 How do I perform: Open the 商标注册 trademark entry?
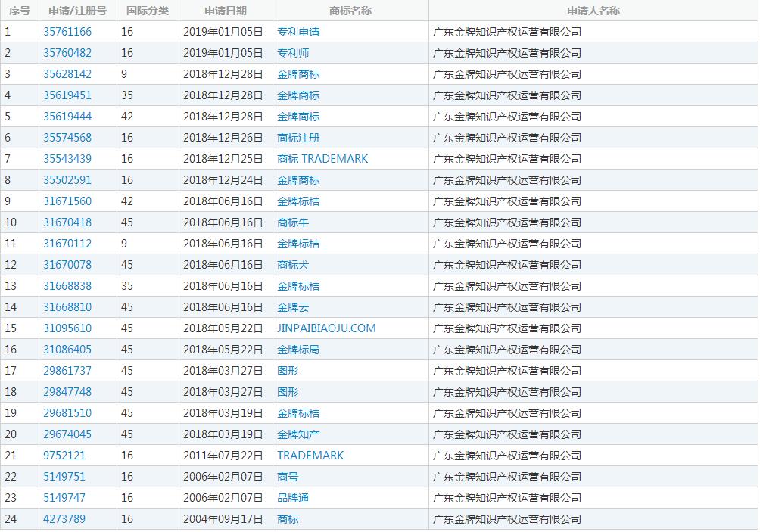click(x=298, y=138)
